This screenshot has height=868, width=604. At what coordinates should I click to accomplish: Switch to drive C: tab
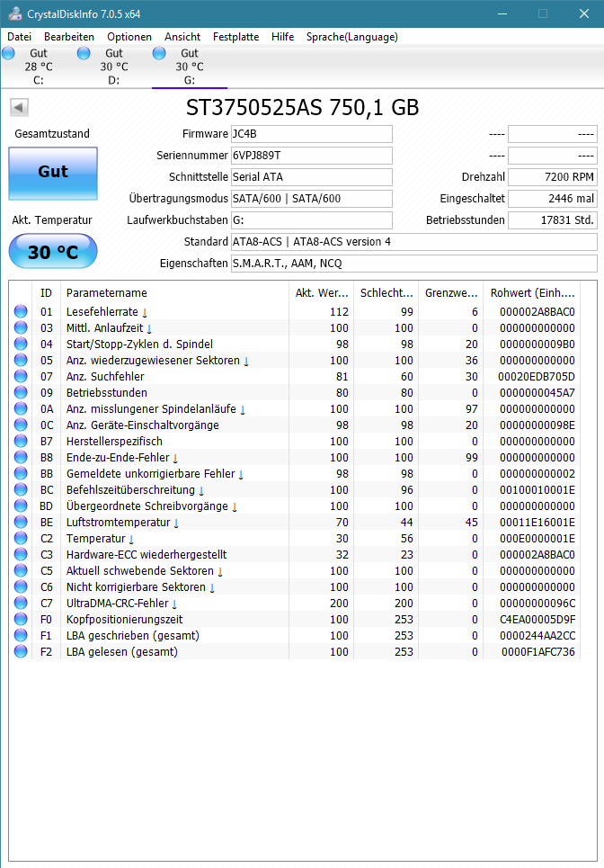(x=38, y=67)
